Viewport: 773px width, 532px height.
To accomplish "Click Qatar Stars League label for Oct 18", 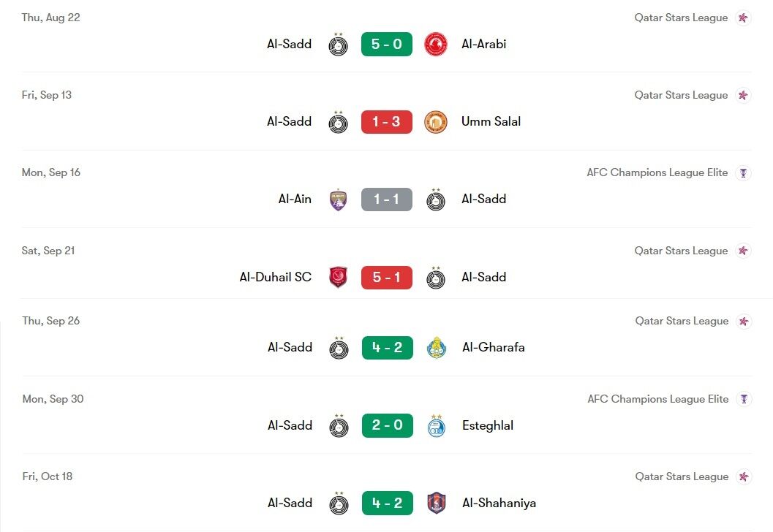I will coord(682,476).
